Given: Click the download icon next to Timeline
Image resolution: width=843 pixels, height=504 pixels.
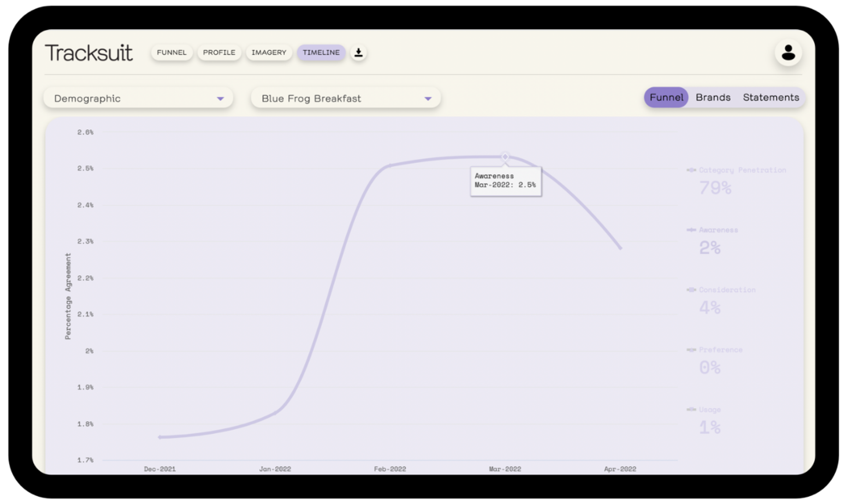Looking at the screenshot, I should [x=358, y=53].
